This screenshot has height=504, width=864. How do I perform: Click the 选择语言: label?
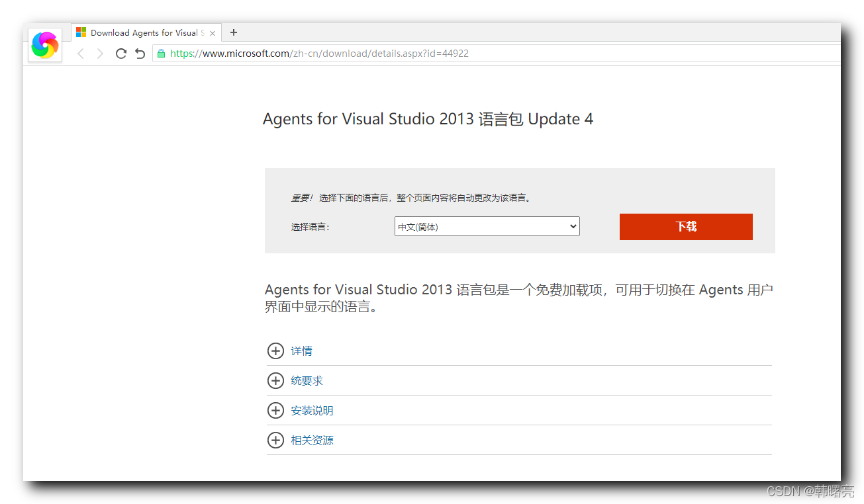coord(310,227)
